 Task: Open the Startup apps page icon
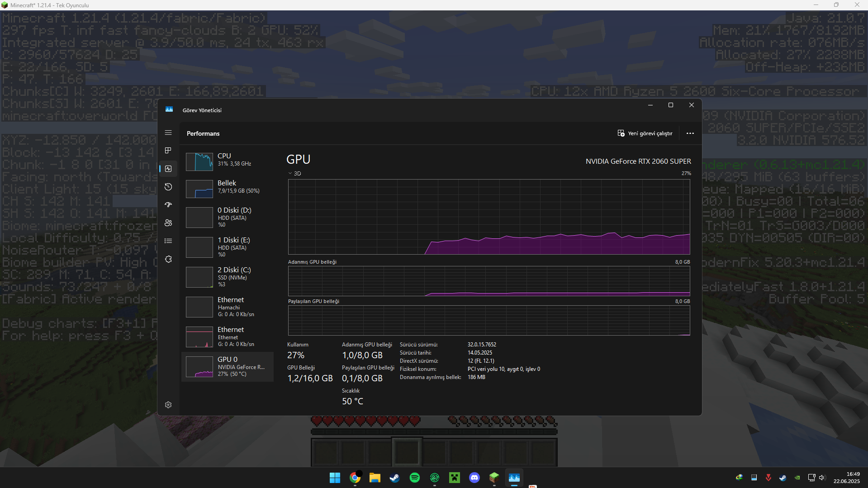coord(168,205)
